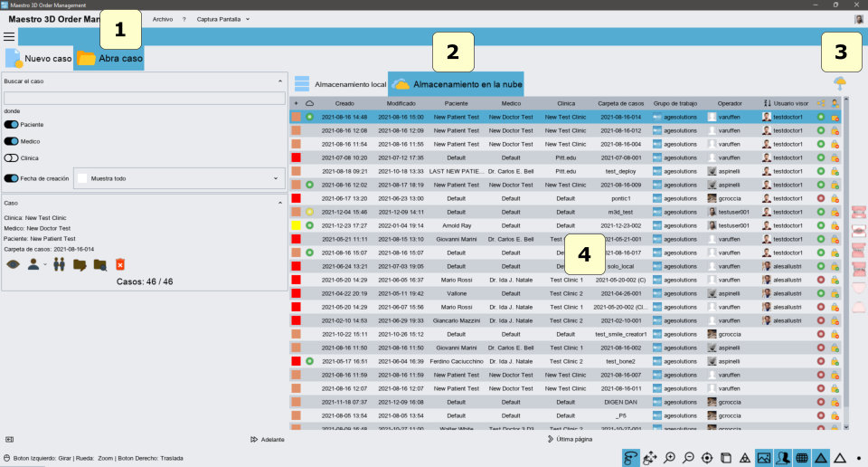Toggle the silhouette shadow display icon

click(783, 458)
